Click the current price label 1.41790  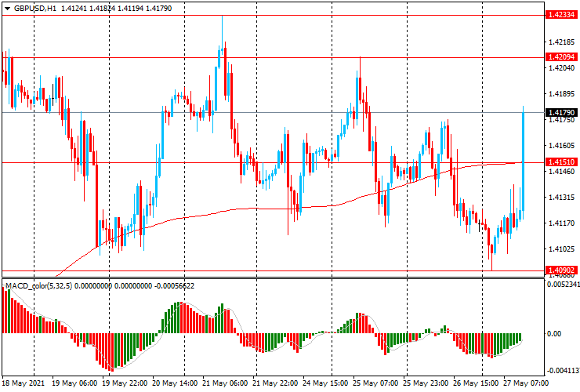[x=561, y=113]
